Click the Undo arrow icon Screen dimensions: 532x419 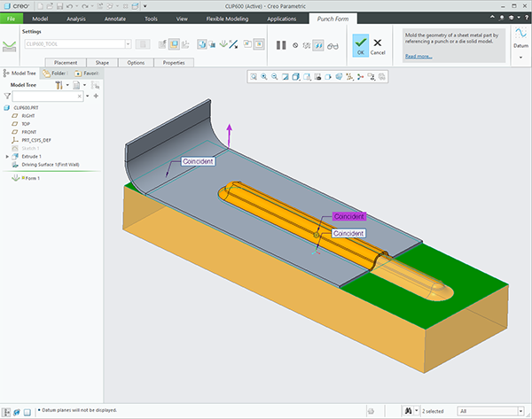pyautogui.click(x=69, y=6)
